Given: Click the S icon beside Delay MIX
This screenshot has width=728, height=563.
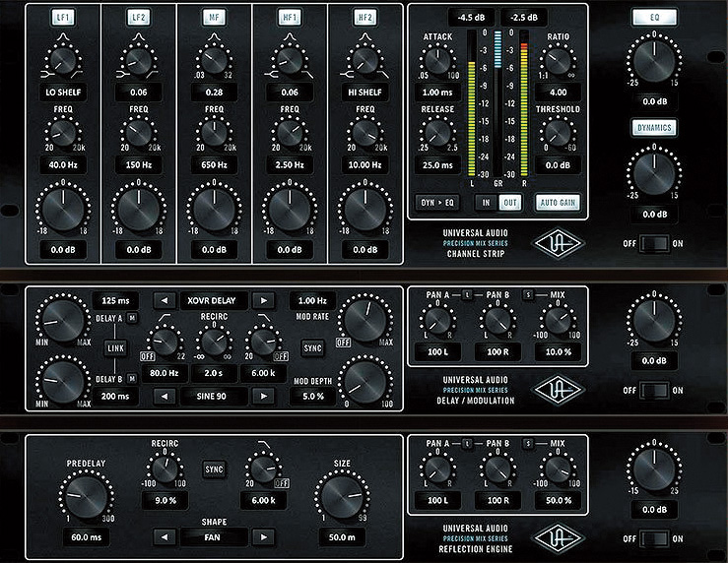Looking at the screenshot, I should [x=528, y=294].
